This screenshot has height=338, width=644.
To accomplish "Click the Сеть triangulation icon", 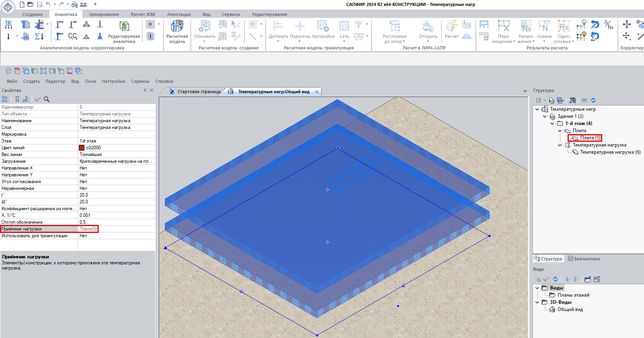I will tap(344, 27).
